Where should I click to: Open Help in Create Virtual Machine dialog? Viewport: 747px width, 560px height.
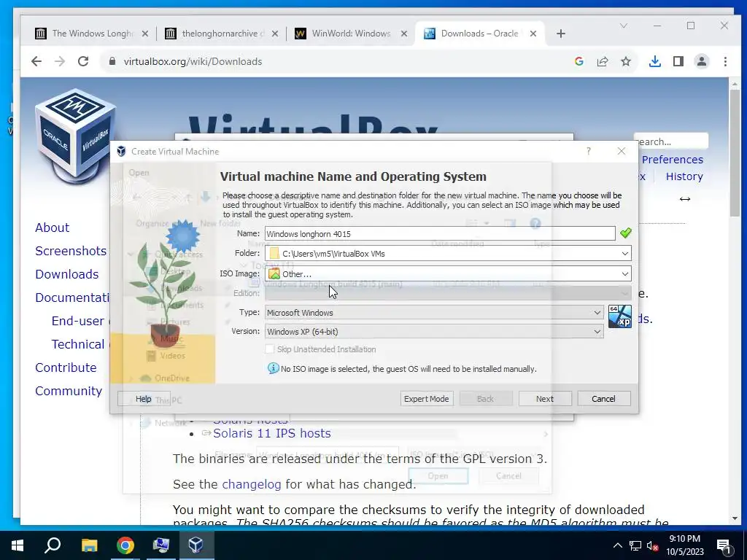[144, 399]
